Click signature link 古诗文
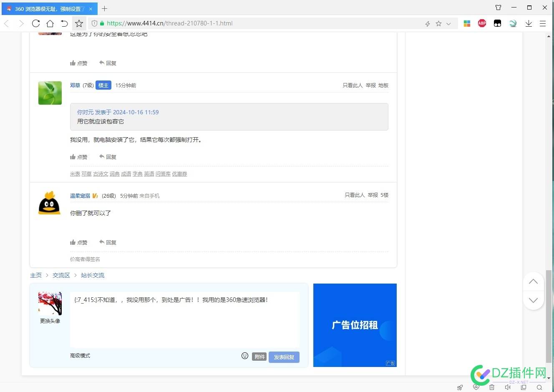 (x=101, y=174)
